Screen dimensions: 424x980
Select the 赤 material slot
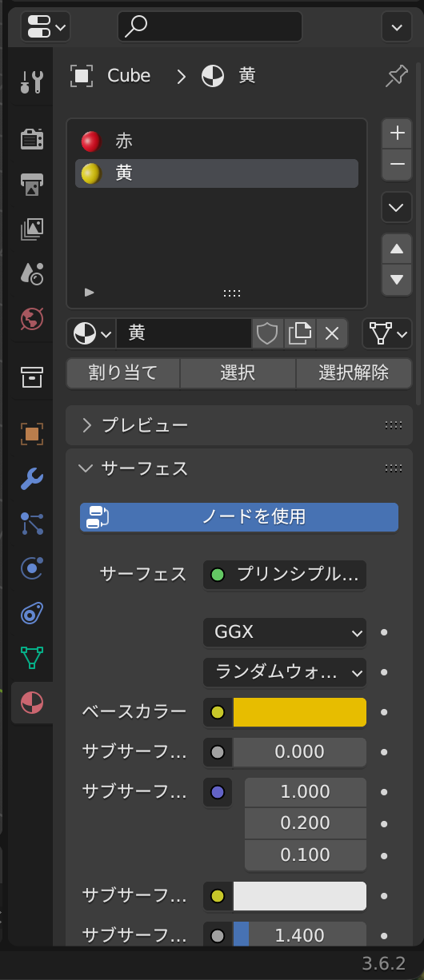coord(217,141)
